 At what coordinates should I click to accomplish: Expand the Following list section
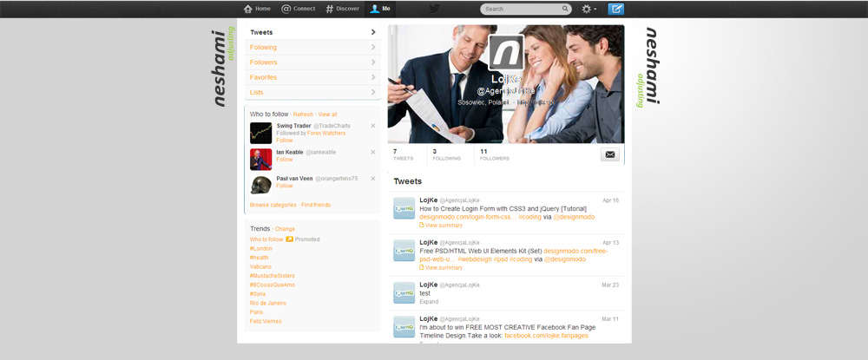pos(312,47)
